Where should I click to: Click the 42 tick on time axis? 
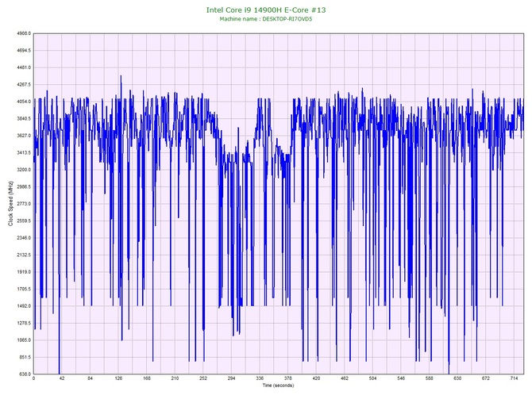coord(62,378)
